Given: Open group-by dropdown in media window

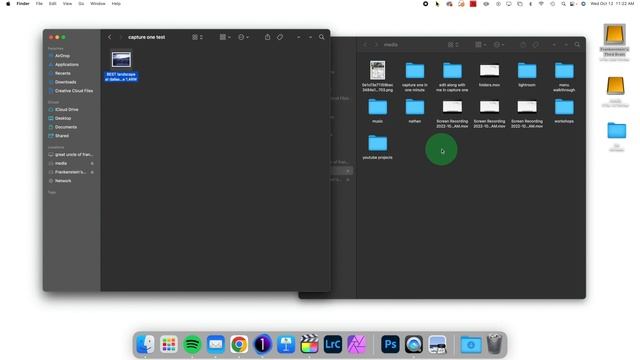Looking at the screenshot, I should pos(480,44).
